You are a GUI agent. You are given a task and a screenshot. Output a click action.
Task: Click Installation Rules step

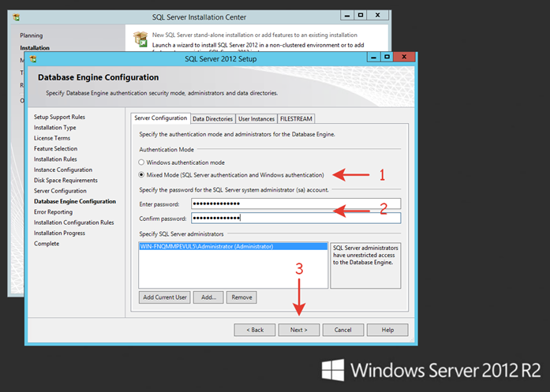pos(55,159)
